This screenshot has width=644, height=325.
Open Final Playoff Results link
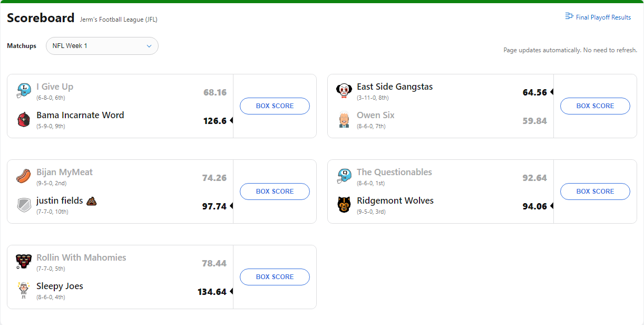tap(598, 17)
